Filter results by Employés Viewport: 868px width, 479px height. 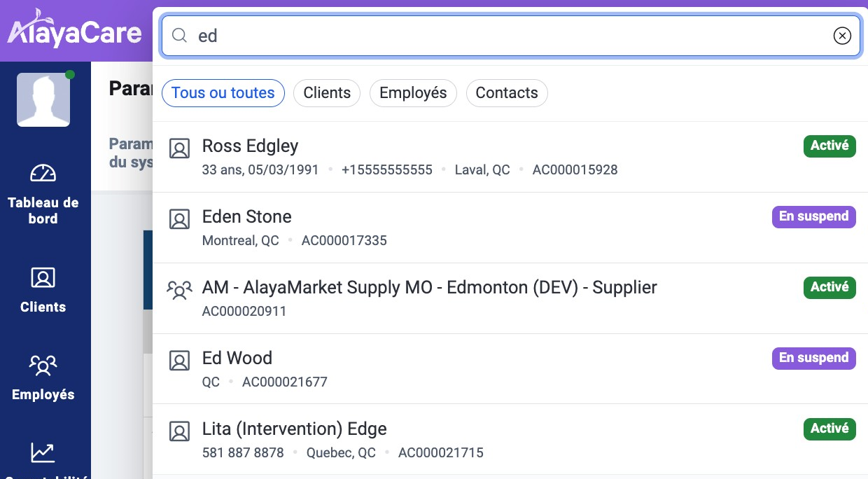(x=413, y=93)
